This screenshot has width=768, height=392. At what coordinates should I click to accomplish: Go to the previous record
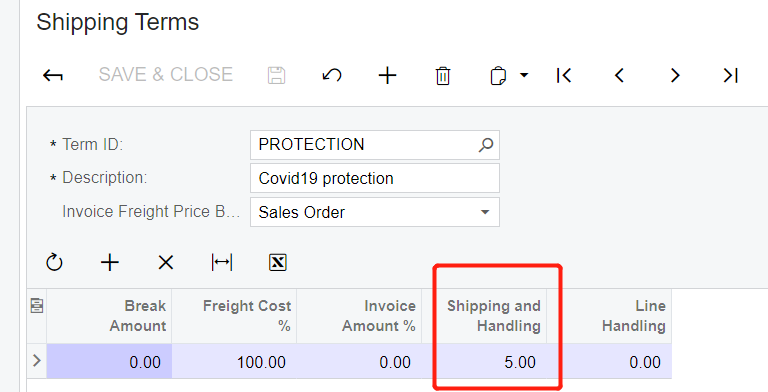point(619,75)
